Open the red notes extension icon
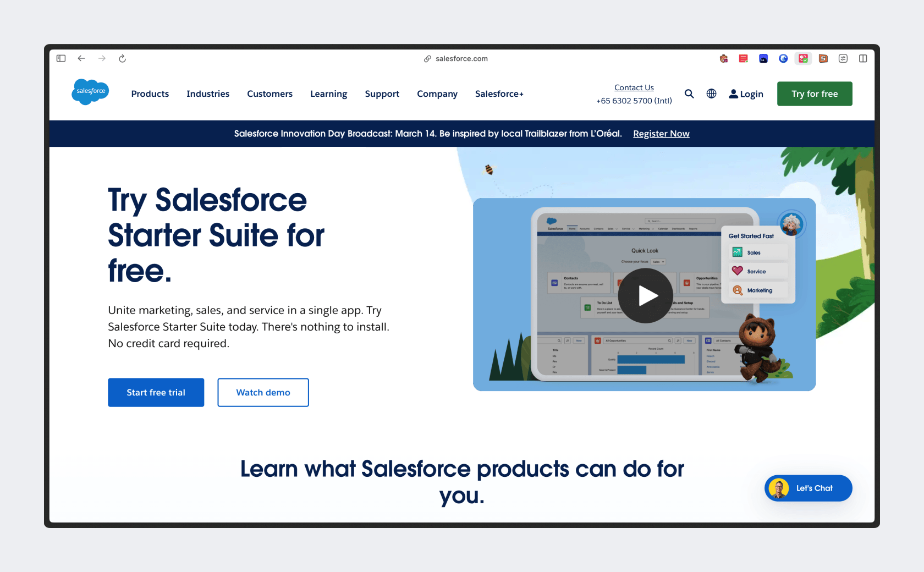Screen dimensions: 924x572 [x=744, y=58]
